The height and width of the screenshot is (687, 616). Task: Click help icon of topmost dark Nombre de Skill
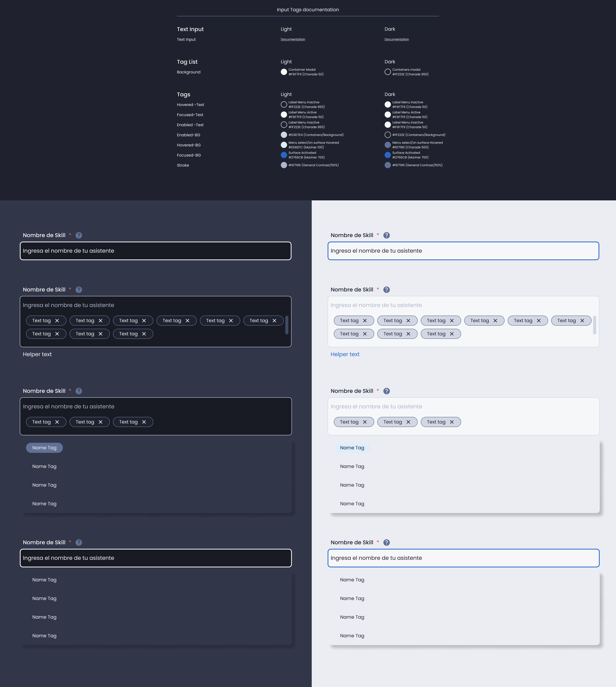pos(79,235)
